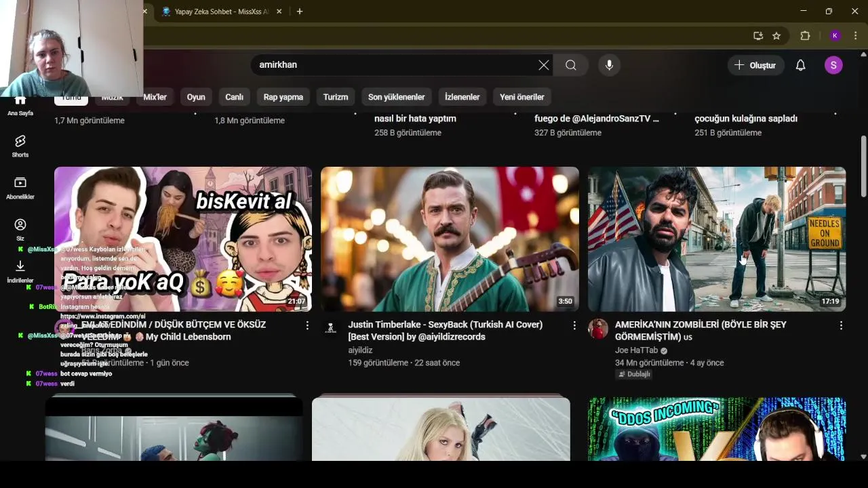Click the Oluştur create button
The image size is (868, 488).
[x=755, y=65]
